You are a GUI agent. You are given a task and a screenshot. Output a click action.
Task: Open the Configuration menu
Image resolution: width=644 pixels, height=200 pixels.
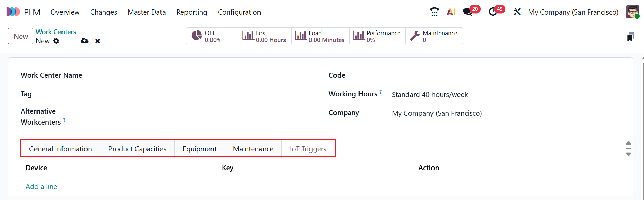pyautogui.click(x=240, y=12)
